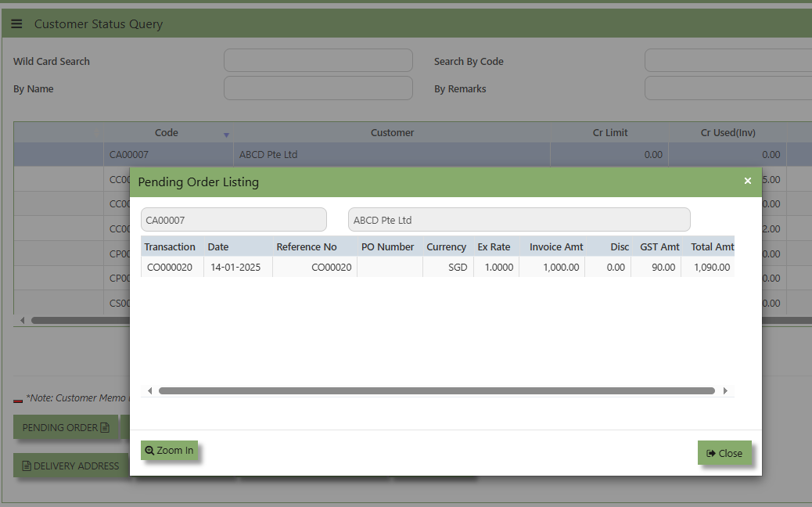Click the ABCD Pte Ltd name field in dialog
The height and width of the screenshot is (507, 812).
click(x=519, y=220)
